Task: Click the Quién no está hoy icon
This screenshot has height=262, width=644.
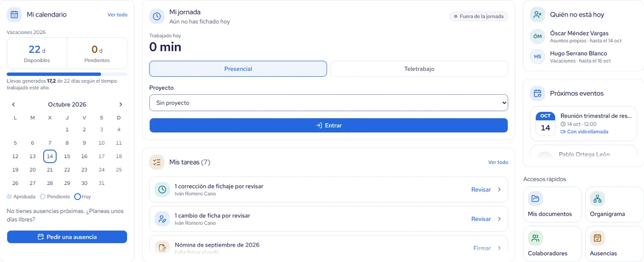Action: pyautogui.click(x=537, y=15)
